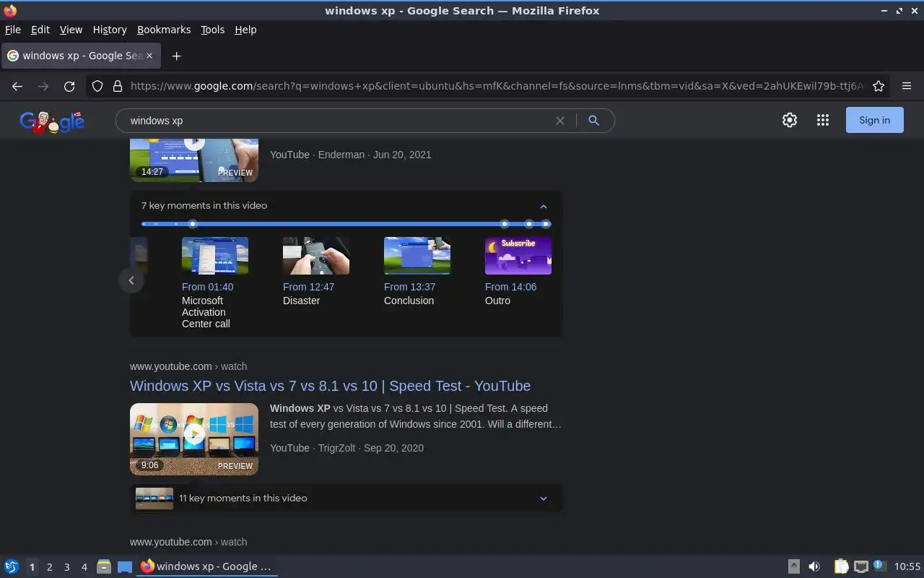924x578 pixels.
Task: Click the Google doodle logo
Action: point(52,121)
